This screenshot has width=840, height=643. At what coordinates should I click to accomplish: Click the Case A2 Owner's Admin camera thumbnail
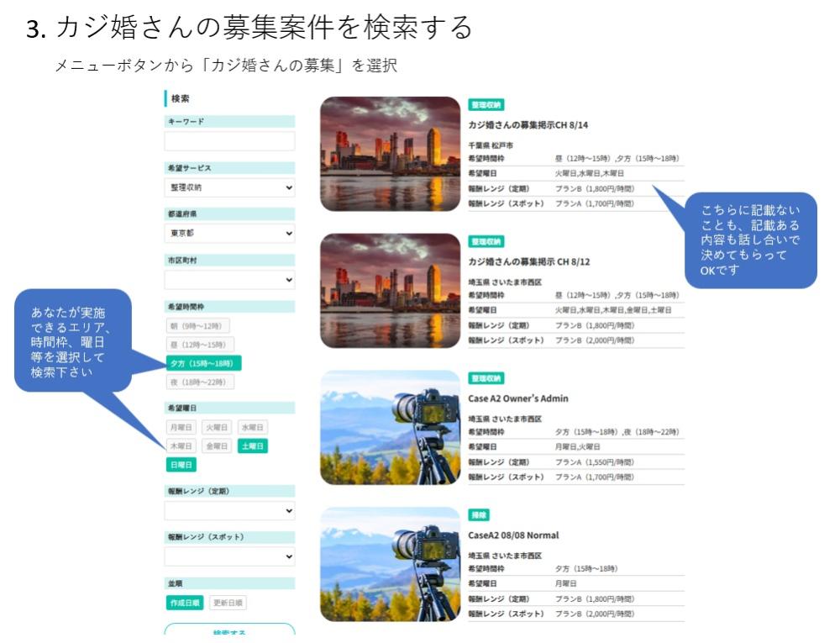pyautogui.click(x=391, y=428)
